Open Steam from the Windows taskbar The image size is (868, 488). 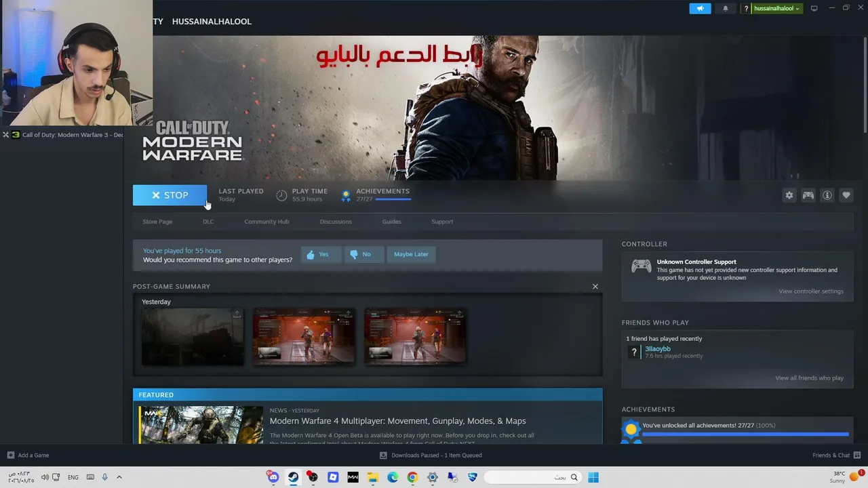point(293,477)
